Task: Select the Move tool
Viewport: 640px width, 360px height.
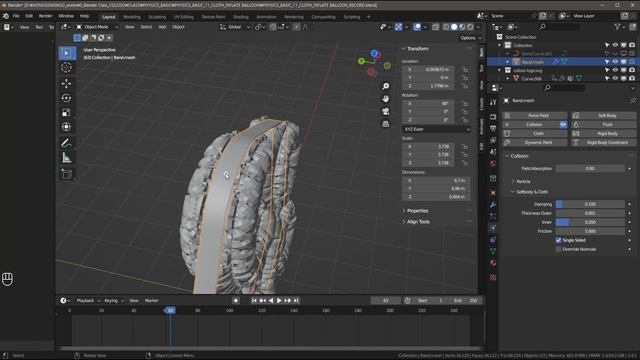Action: pyautogui.click(x=67, y=84)
